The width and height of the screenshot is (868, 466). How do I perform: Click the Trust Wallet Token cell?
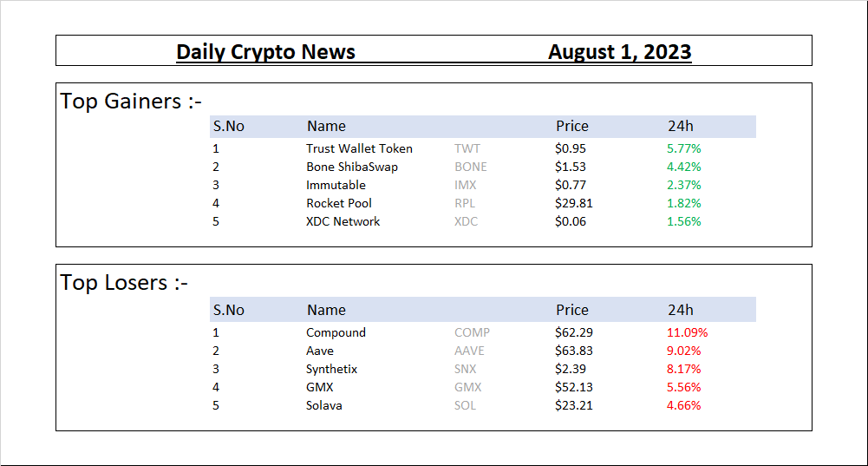click(359, 148)
